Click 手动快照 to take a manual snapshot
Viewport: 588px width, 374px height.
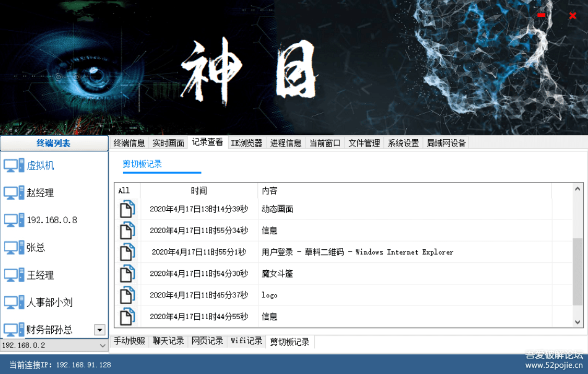pyautogui.click(x=129, y=341)
